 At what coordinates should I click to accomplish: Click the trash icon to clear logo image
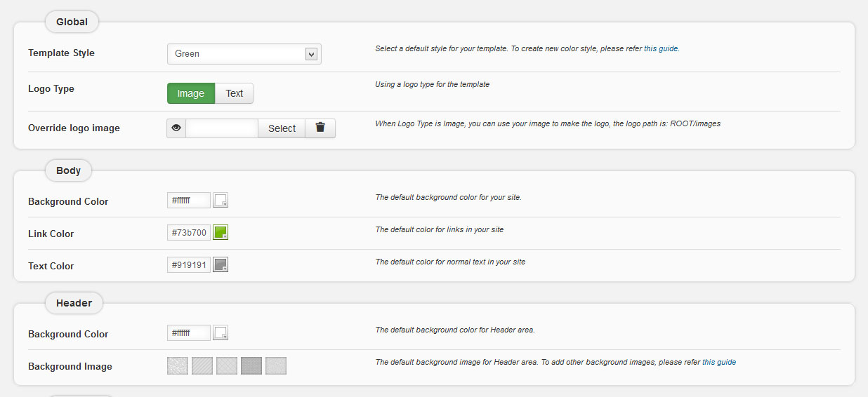(320, 128)
